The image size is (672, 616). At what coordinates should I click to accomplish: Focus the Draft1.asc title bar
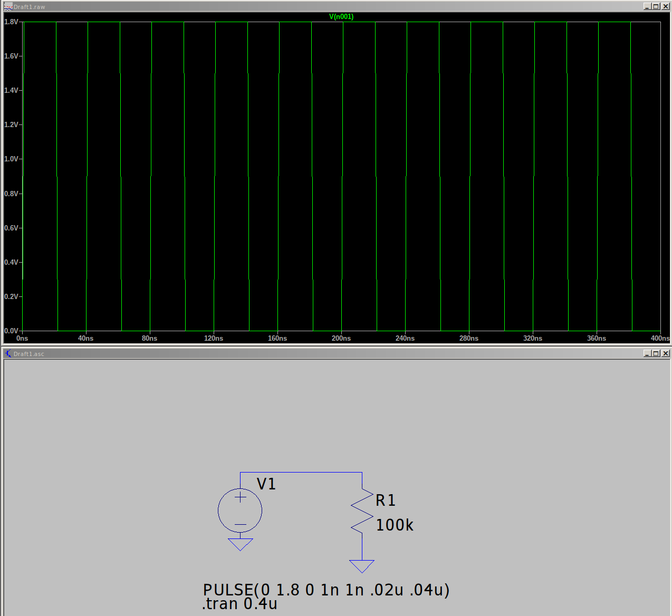316,353
